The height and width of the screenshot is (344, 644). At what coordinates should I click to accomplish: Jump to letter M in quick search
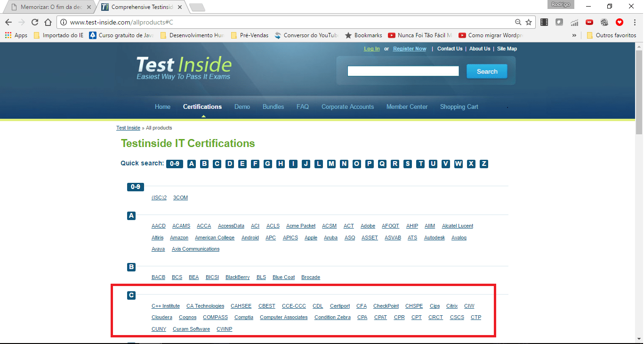[x=331, y=164]
